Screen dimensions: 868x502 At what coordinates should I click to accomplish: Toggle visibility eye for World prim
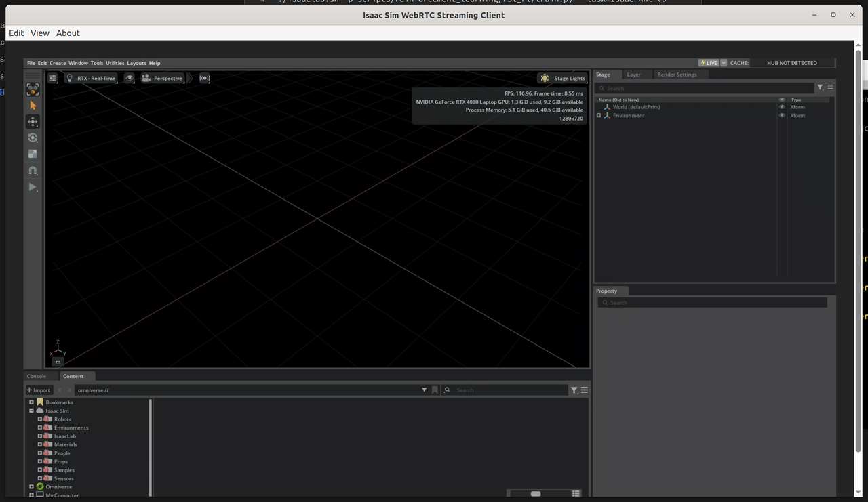(782, 107)
